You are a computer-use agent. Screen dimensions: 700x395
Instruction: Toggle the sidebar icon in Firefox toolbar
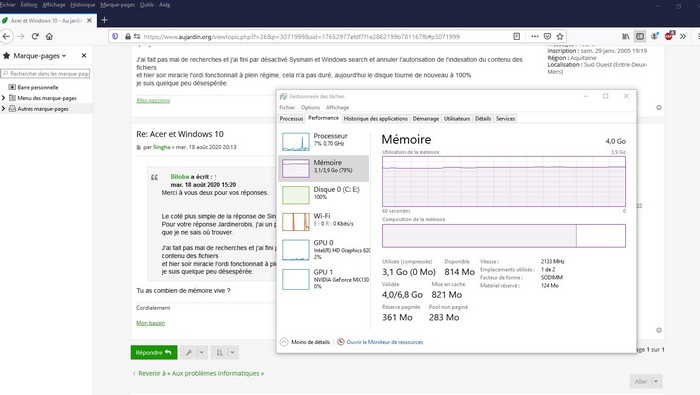pyautogui.click(x=640, y=37)
